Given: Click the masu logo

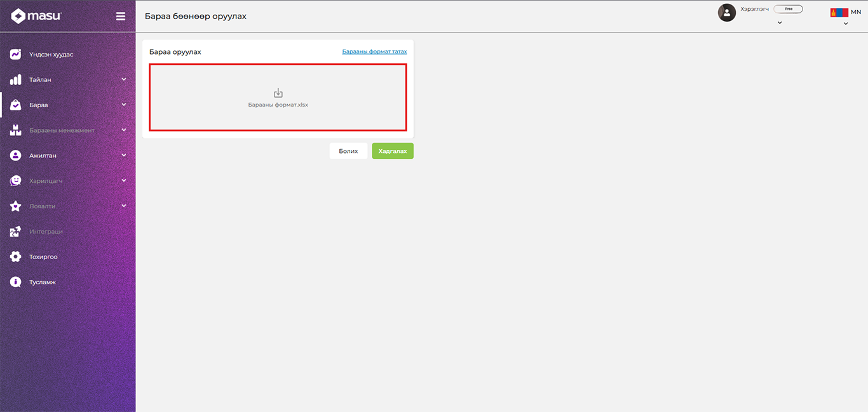Looking at the screenshot, I should tap(36, 16).
